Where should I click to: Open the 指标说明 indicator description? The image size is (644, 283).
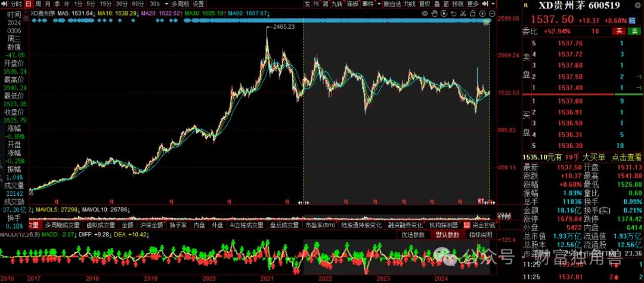click(481, 235)
